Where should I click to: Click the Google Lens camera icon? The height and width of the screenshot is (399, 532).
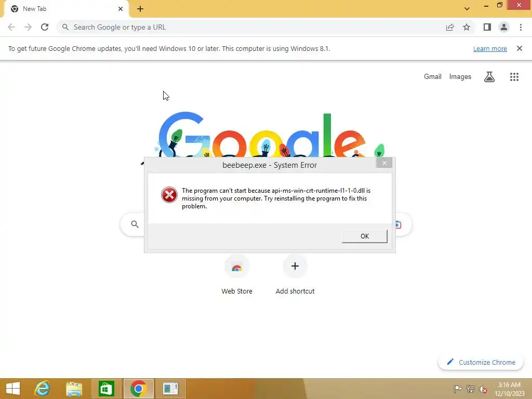point(398,224)
